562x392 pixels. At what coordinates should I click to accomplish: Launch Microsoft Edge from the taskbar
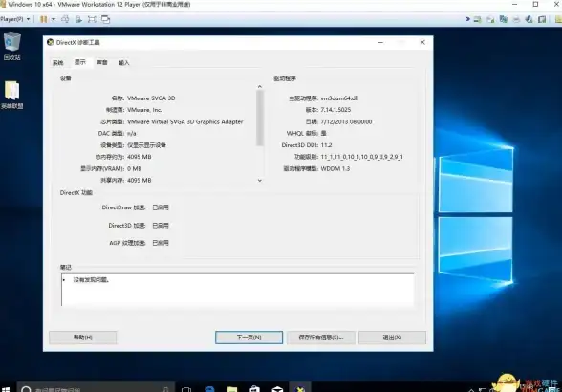tap(210, 389)
